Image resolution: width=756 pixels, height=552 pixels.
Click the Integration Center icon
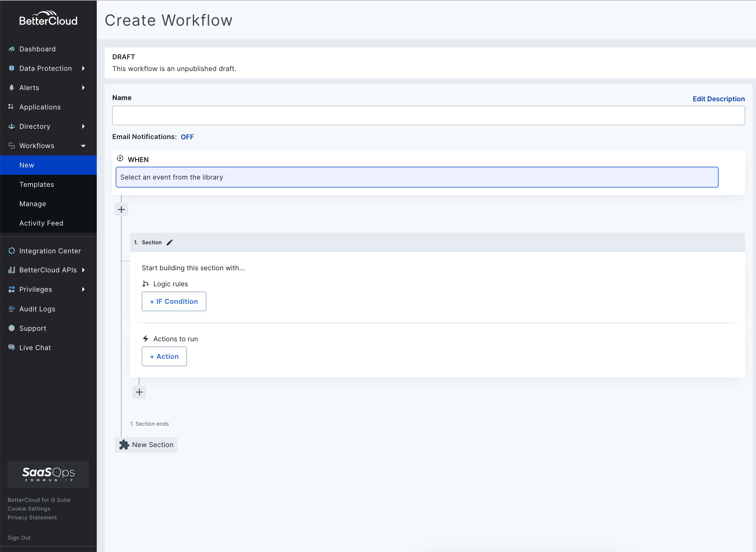tap(12, 251)
